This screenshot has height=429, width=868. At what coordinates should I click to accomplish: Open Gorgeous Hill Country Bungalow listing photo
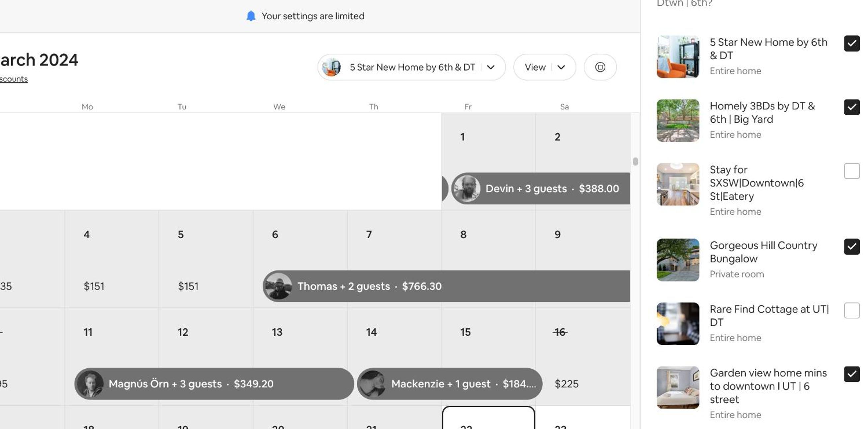pyautogui.click(x=678, y=260)
